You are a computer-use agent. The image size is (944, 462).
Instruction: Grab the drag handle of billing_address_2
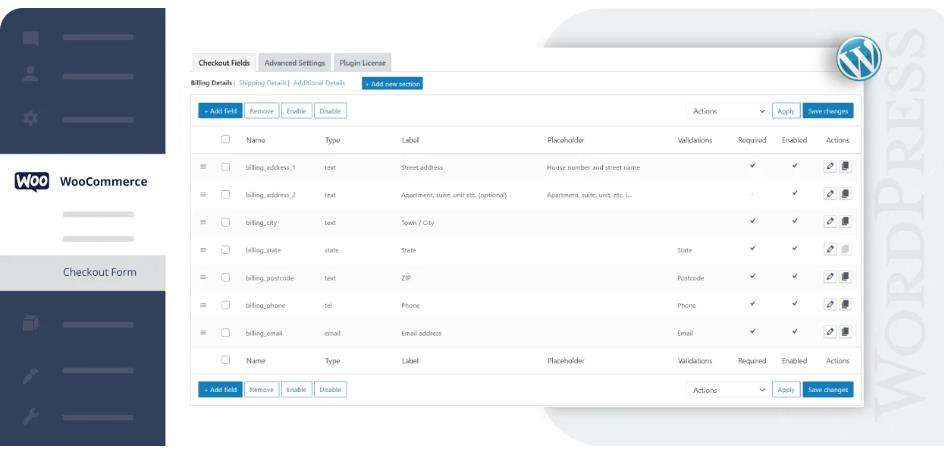pos(203,194)
